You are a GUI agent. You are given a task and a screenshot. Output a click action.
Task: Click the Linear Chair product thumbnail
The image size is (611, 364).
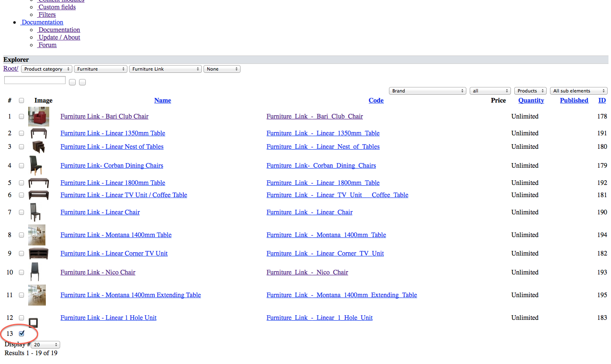35,212
